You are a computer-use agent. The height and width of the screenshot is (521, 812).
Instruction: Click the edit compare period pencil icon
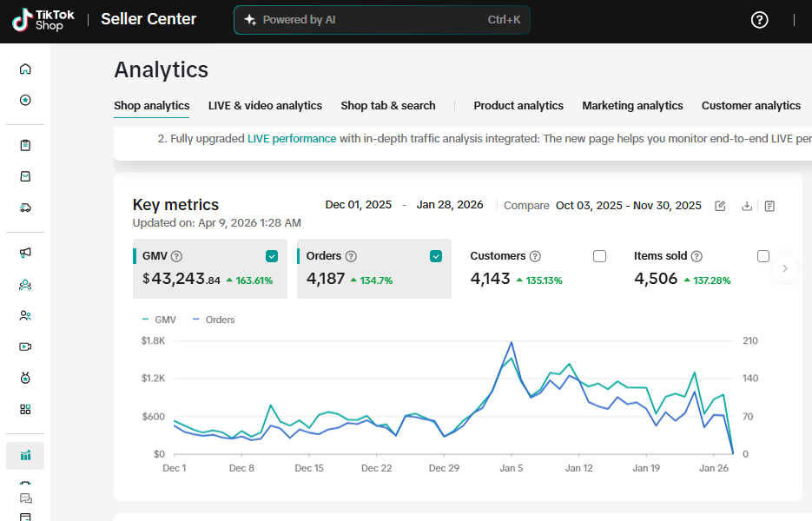(x=720, y=206)
